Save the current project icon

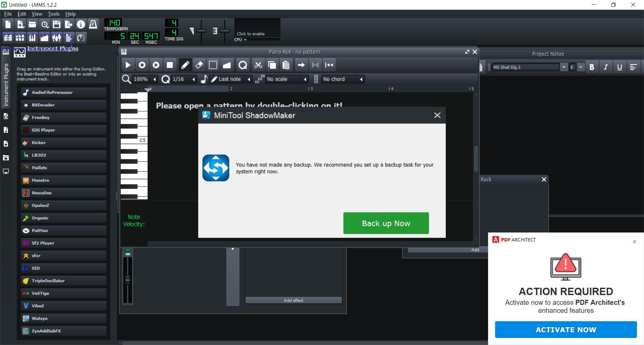57,24
